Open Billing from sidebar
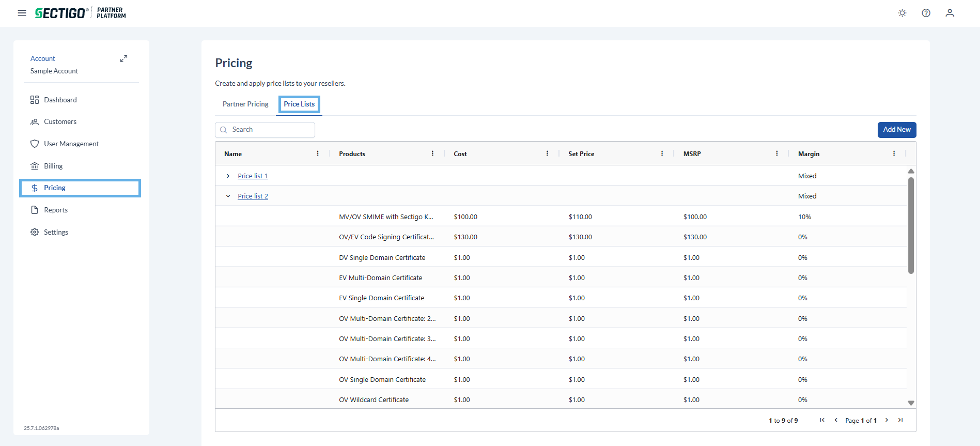The width and height of the screenshot is (980, 446). [53, 166]
